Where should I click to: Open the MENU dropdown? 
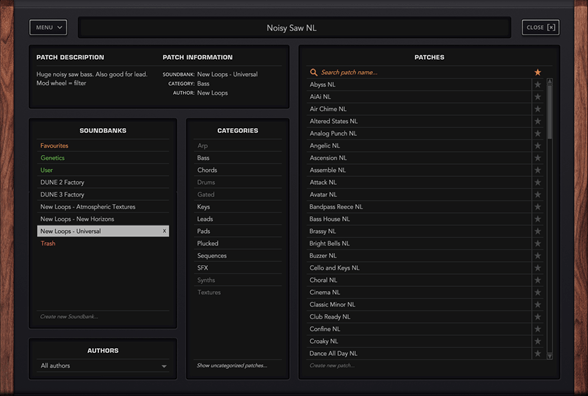[48, 27]
